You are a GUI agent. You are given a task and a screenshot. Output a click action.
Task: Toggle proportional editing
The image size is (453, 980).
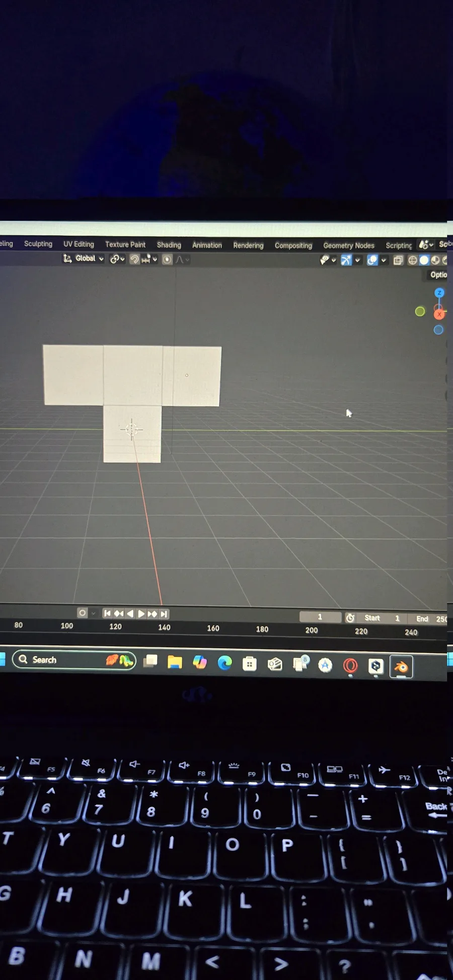click(x=167, y=259)
